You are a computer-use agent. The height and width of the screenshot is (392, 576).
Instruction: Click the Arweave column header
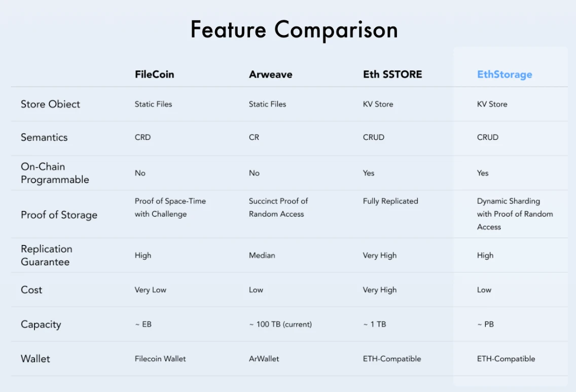270,75
